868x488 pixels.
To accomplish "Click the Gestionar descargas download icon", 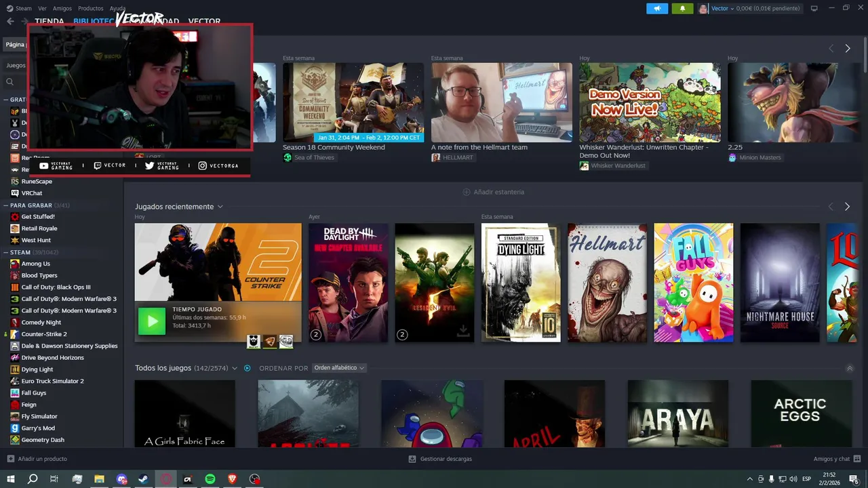I will point(412,459).
